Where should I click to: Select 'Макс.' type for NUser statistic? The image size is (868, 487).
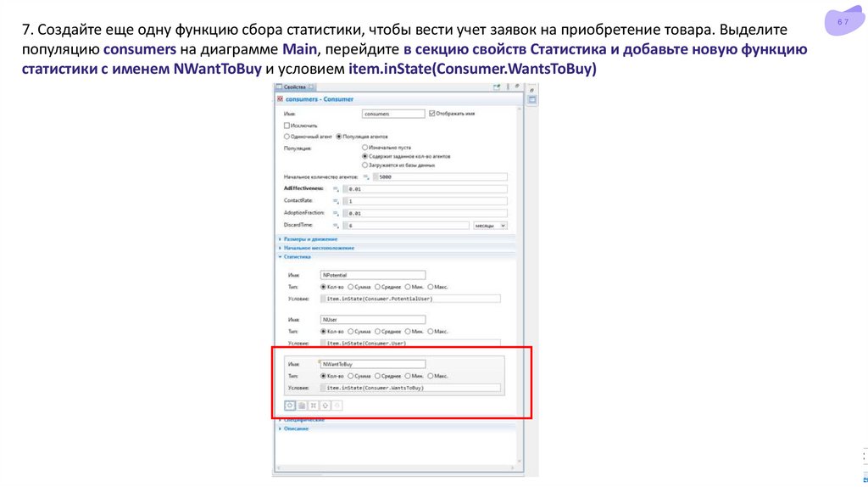click(x=430, y=332)
